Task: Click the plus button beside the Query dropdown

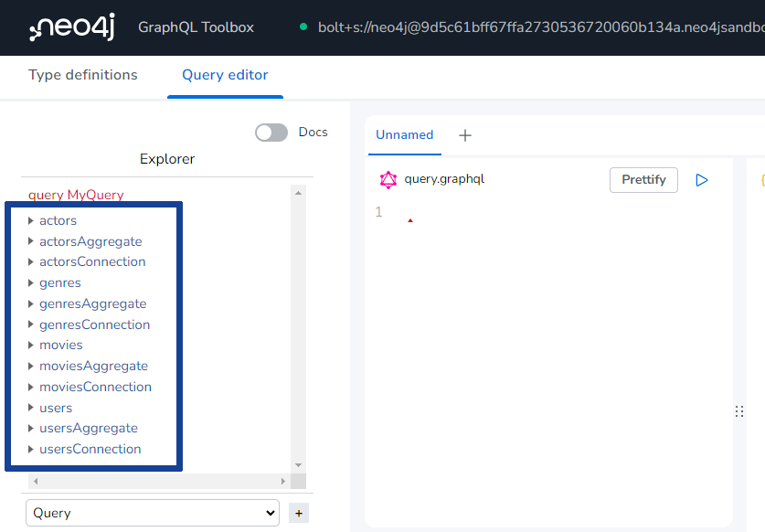Action: pos(298,513)
